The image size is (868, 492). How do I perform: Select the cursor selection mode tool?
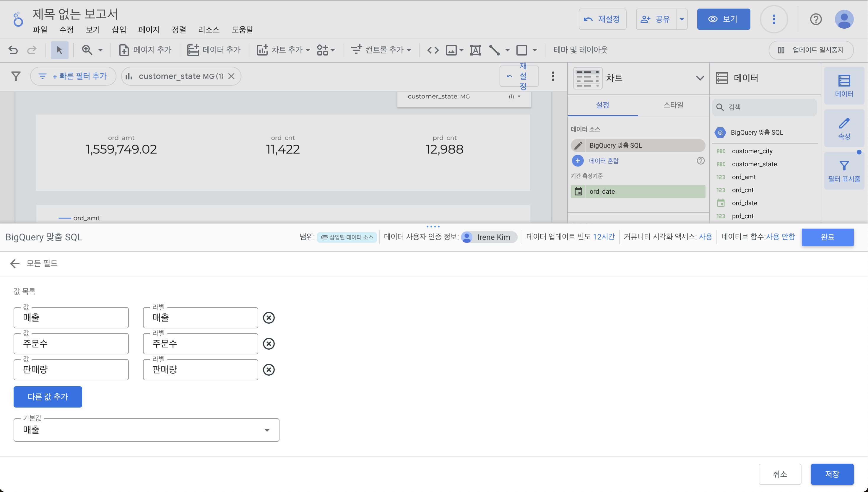pyautogui.click(x=59, y=50)
